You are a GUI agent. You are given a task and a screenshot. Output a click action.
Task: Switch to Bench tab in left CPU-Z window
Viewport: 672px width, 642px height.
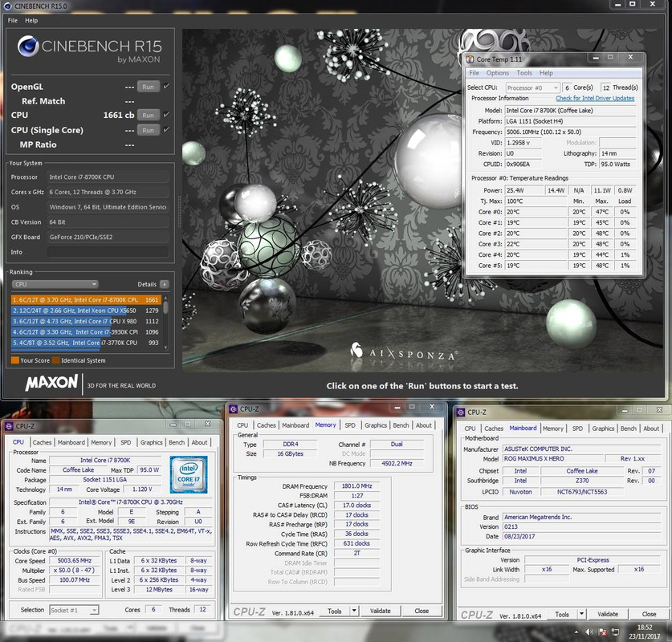177,442
